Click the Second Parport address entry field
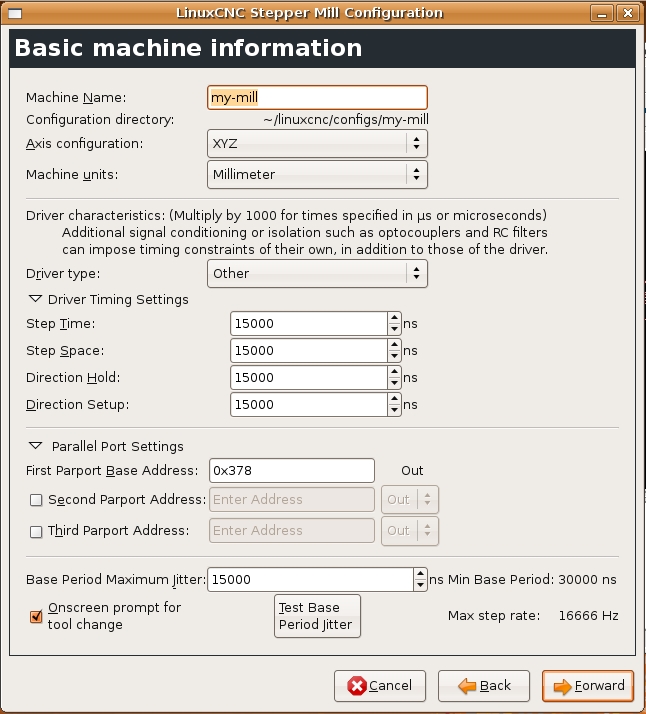 coord(292,500)
